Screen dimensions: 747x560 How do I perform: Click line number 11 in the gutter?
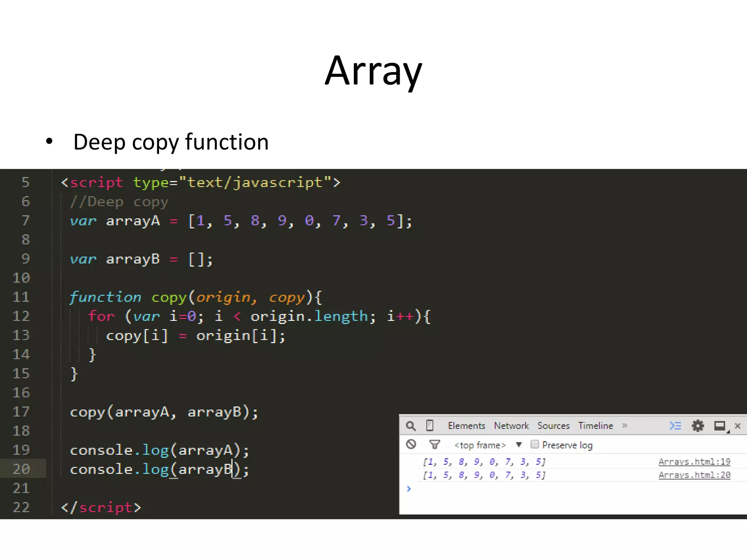21,297
